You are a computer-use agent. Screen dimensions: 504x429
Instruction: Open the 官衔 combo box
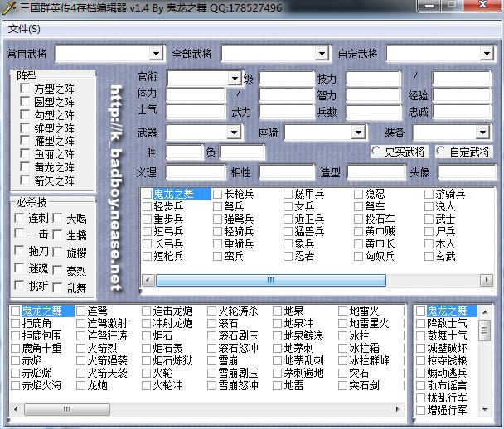[x=235, y=78]
